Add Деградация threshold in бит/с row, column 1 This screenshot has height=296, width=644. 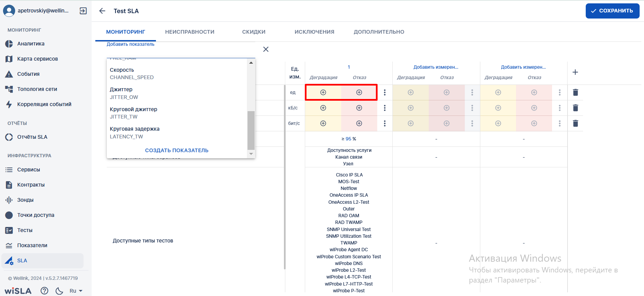click(x=323, y=124)
